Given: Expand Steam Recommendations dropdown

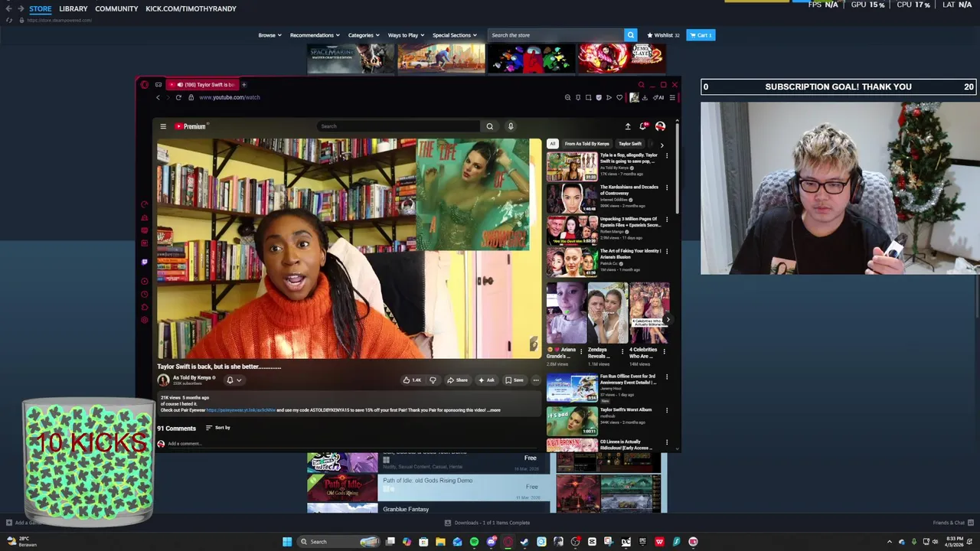Looking at the screenshot, I should click(315, 35).
